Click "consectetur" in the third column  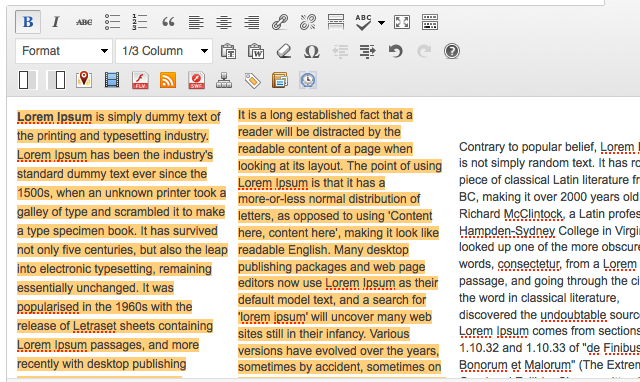[x=529, y=264]
